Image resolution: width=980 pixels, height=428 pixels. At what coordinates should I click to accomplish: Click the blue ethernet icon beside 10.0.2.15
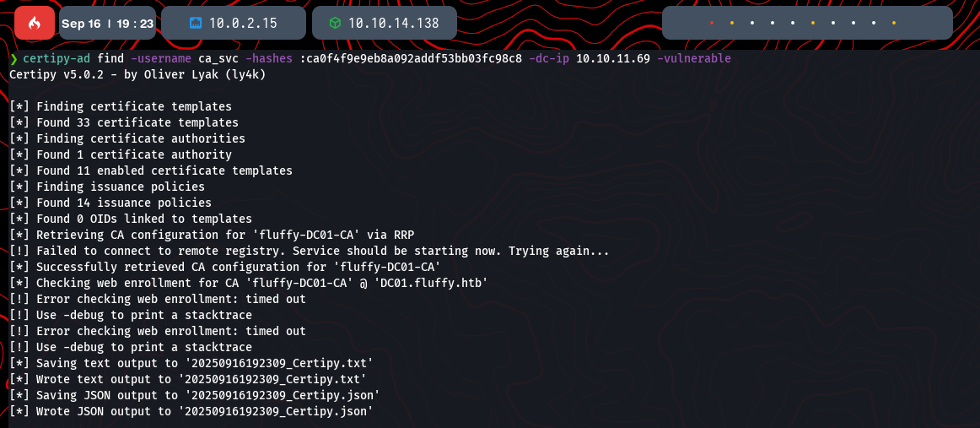pyautogui.click(x=197, y=23)
